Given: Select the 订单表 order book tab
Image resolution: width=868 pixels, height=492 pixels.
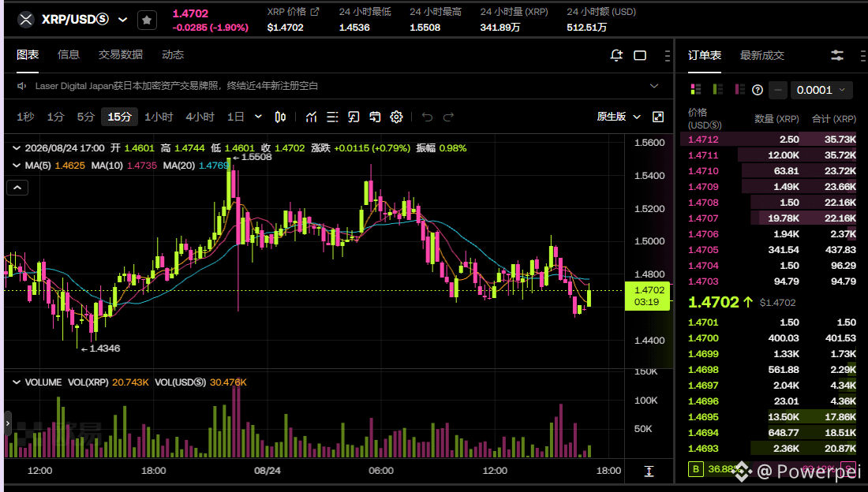Looking at the screenshot, I should click(x=705, y=55).
